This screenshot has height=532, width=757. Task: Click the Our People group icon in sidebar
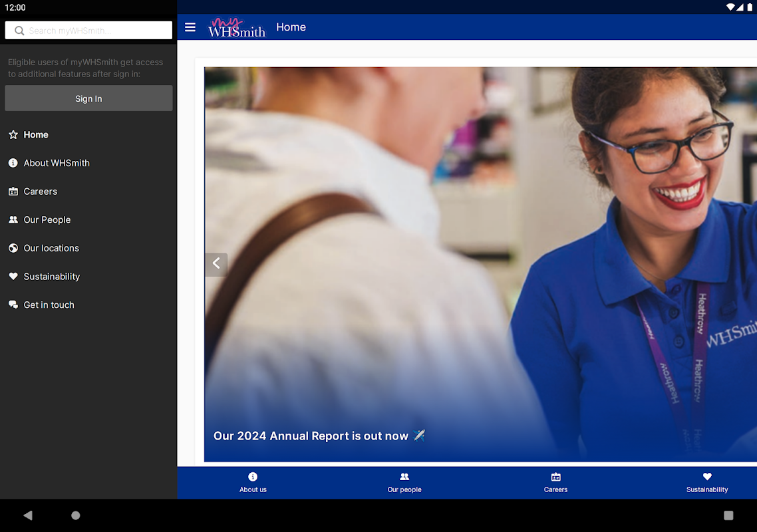13,219
